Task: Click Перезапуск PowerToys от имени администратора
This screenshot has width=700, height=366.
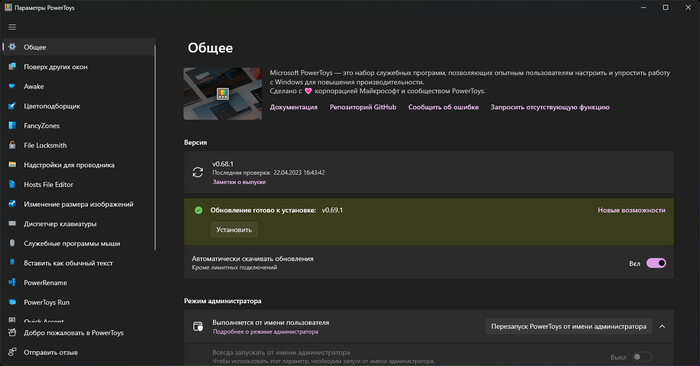Action: pos(569,327)
